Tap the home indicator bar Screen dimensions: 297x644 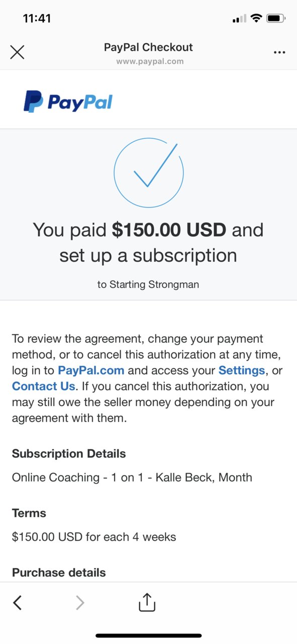coord(149,635)
